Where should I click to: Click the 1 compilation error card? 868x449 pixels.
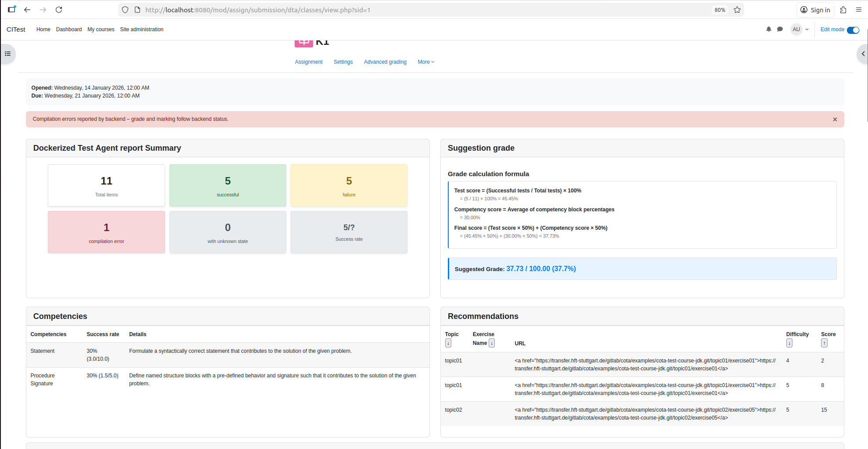[x=107, y=232]
